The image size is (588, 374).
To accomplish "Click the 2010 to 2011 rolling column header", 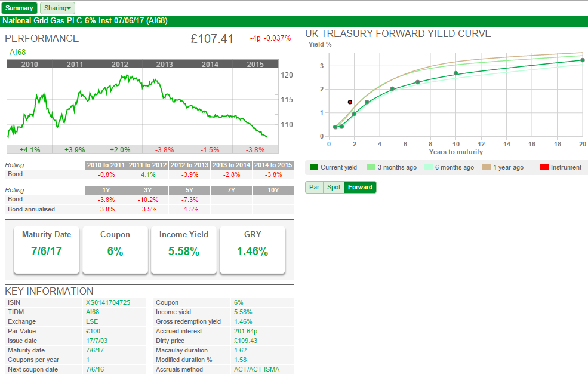I will click(x=106, y=165).
